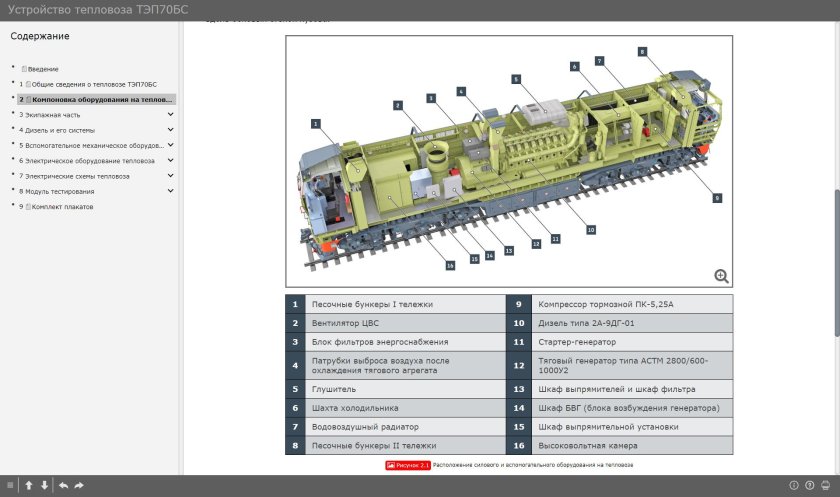Open the 'Введение' page
Screen dimensions: 840x497
click(42, 69)
